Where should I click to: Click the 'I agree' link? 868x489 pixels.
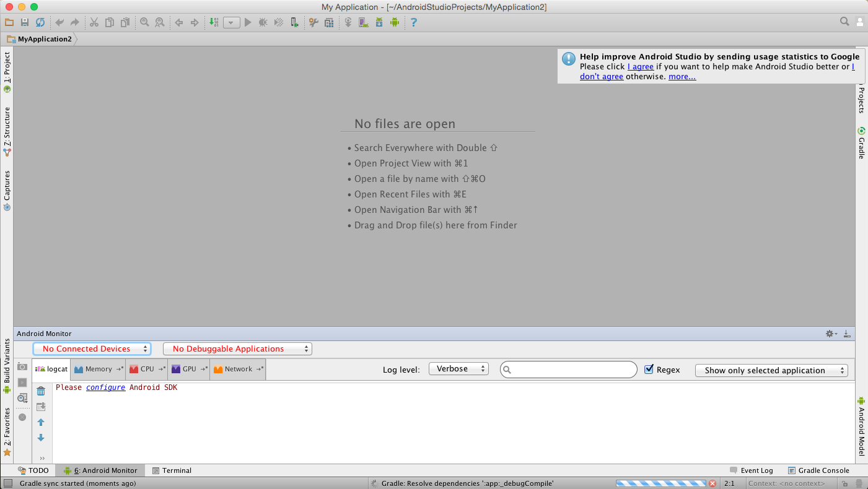(x=640, y=66)
